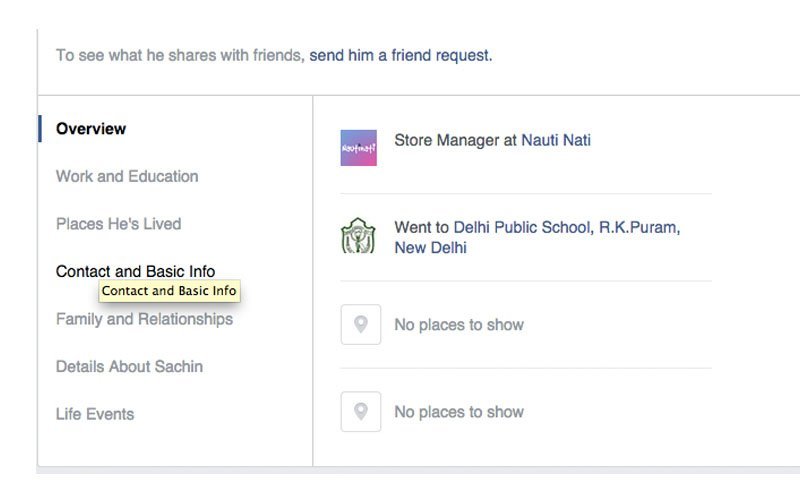Switch to Work and Education section

[127, 176]
